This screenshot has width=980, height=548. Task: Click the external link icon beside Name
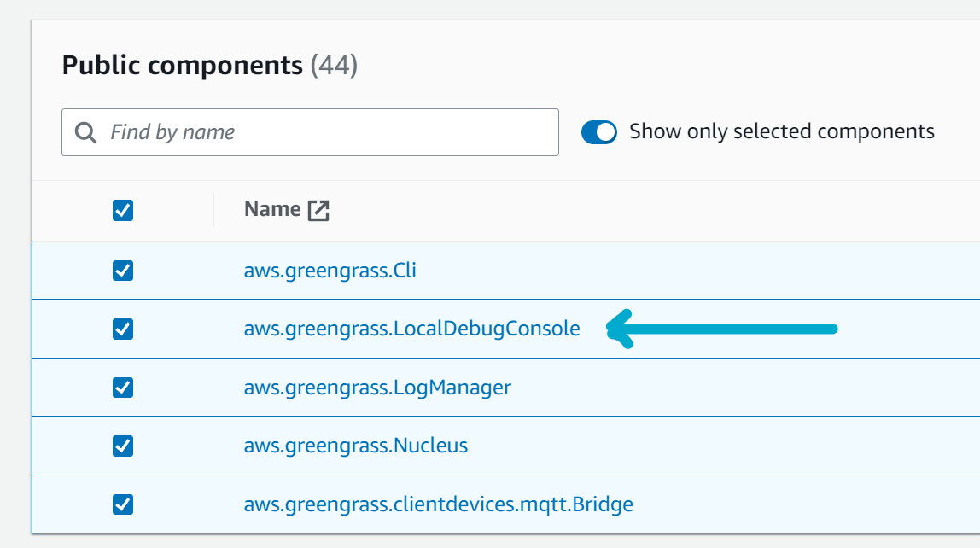[318, 210]
